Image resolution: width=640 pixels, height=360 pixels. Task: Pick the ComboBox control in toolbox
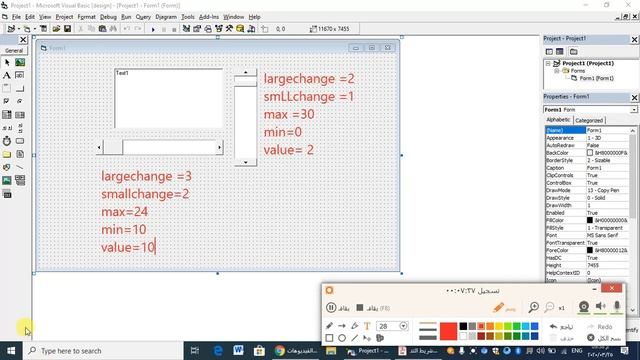tap(7, 115)
